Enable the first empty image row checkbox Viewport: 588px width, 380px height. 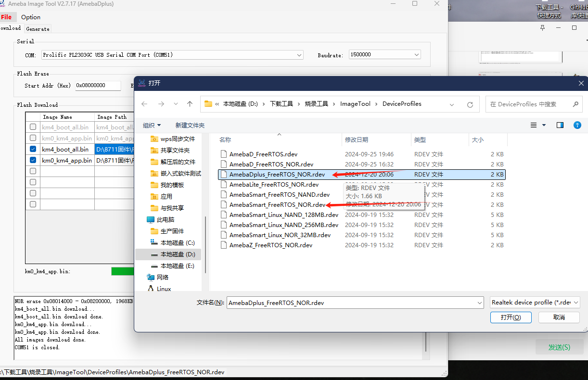pyautogui.click(x=32, y=171)
